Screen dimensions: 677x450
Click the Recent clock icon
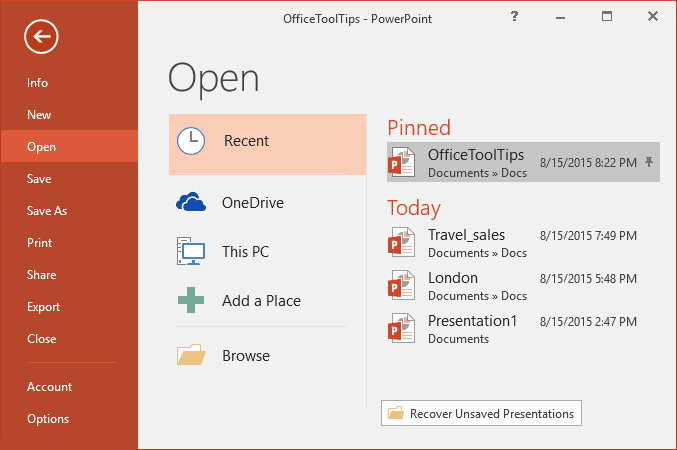click(191, 141)
